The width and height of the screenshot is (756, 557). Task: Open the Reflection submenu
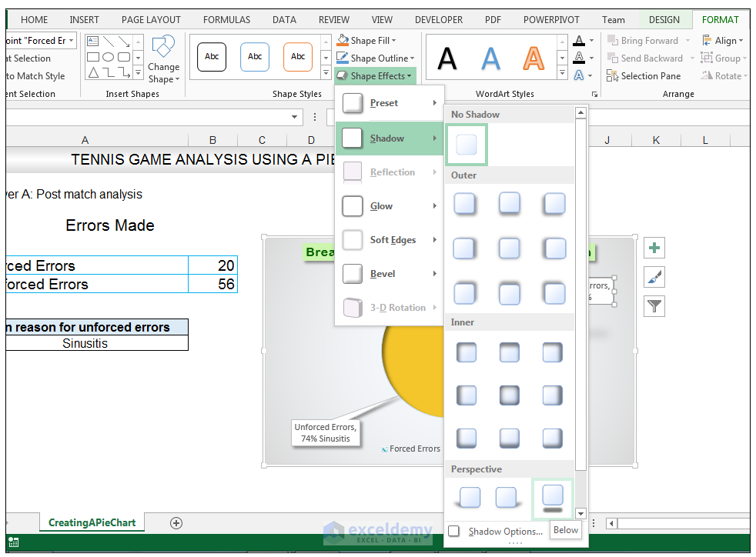tap(390, 172)
